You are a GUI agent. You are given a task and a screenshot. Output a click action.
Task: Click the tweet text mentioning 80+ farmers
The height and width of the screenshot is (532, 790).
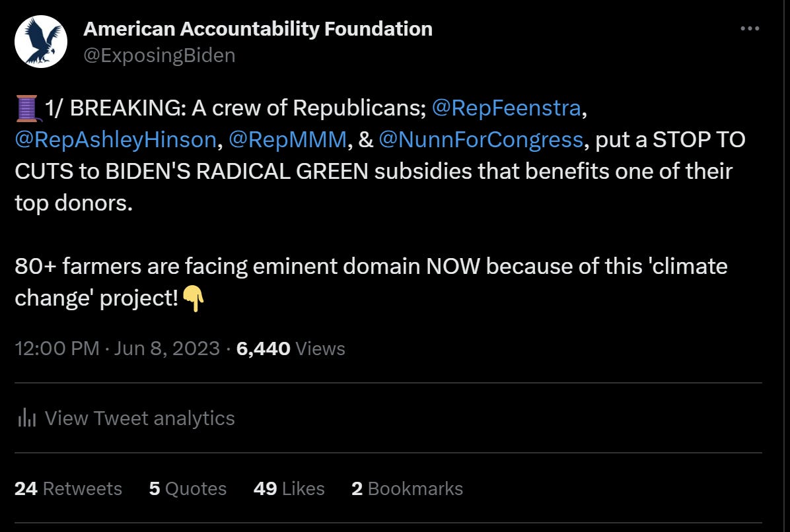370,267
